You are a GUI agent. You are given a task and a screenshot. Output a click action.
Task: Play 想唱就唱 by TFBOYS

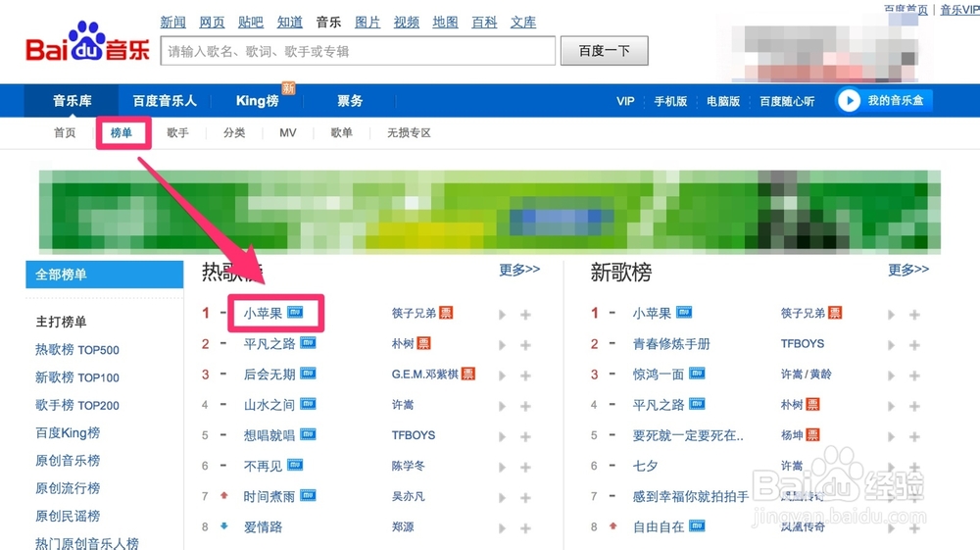pos(502,437)
